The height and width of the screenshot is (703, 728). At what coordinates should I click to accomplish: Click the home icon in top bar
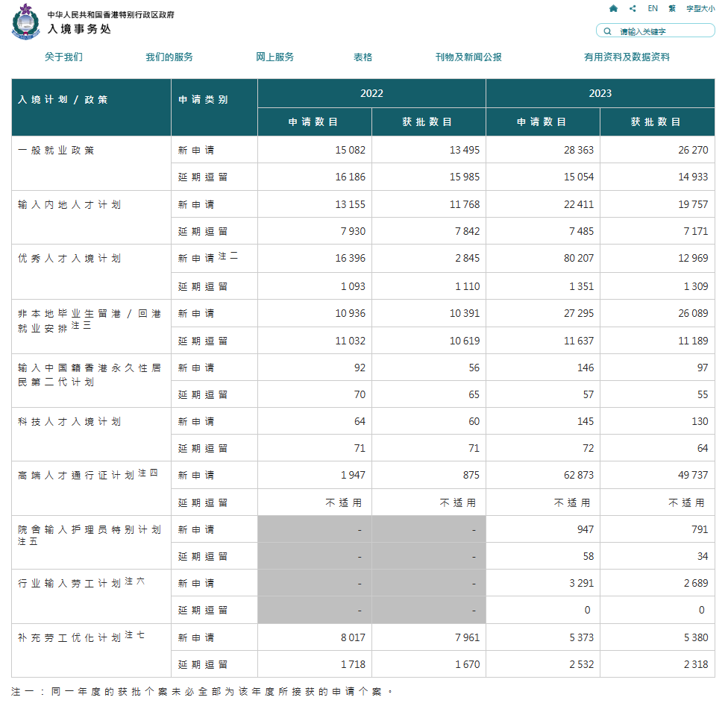[613, 8]
